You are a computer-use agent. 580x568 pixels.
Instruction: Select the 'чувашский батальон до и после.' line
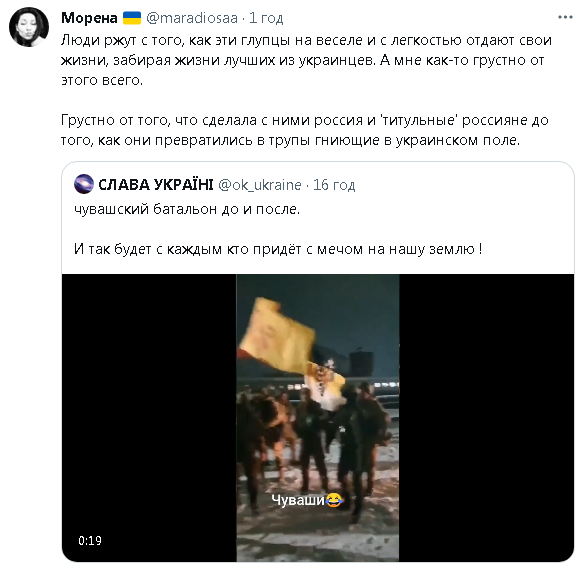click(187, 209)
